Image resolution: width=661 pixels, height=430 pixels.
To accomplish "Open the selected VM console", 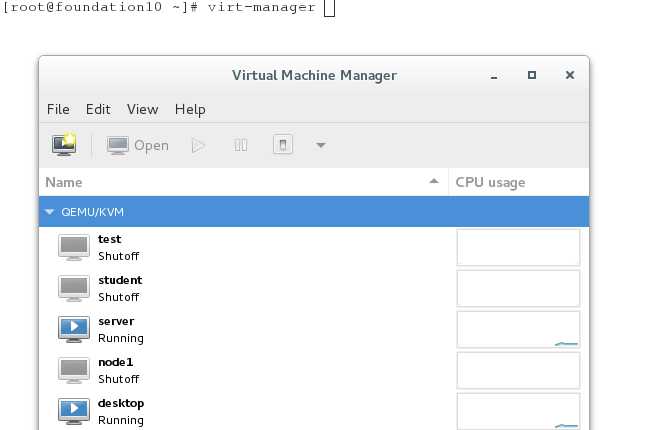I will coord(137,145).
